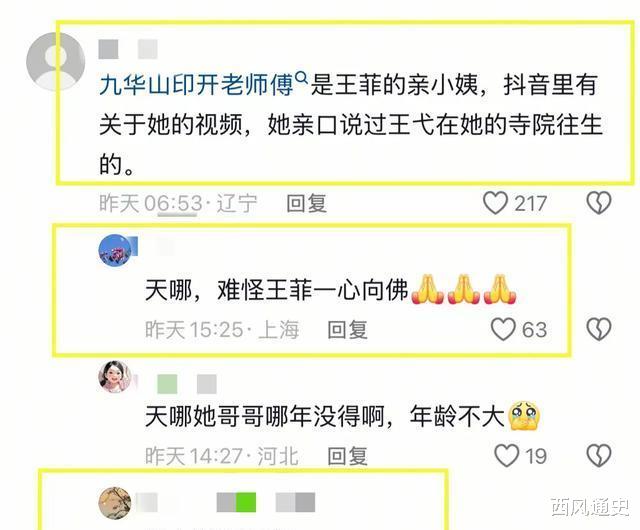Open the painting avatar at the bottom
This screenshot has width=640, height=530.
point(115,503)
